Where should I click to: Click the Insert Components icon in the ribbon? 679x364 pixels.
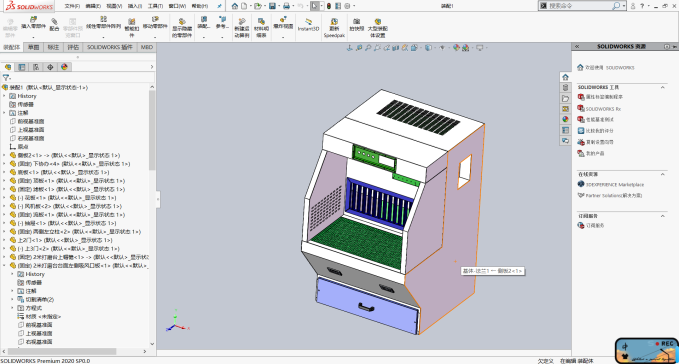[x=33, y=20]
